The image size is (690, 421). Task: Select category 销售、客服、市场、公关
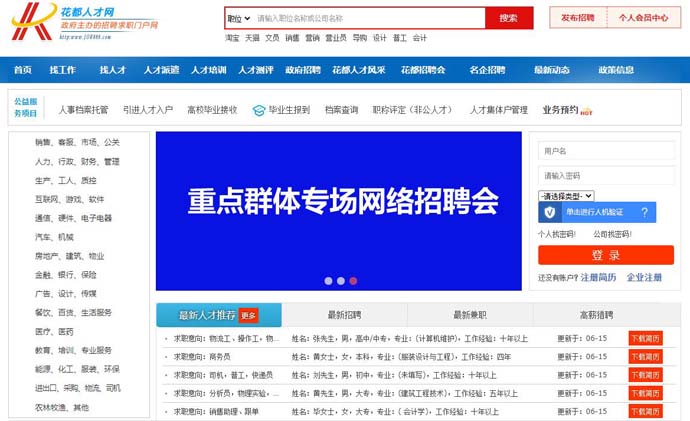pos(77,142)
